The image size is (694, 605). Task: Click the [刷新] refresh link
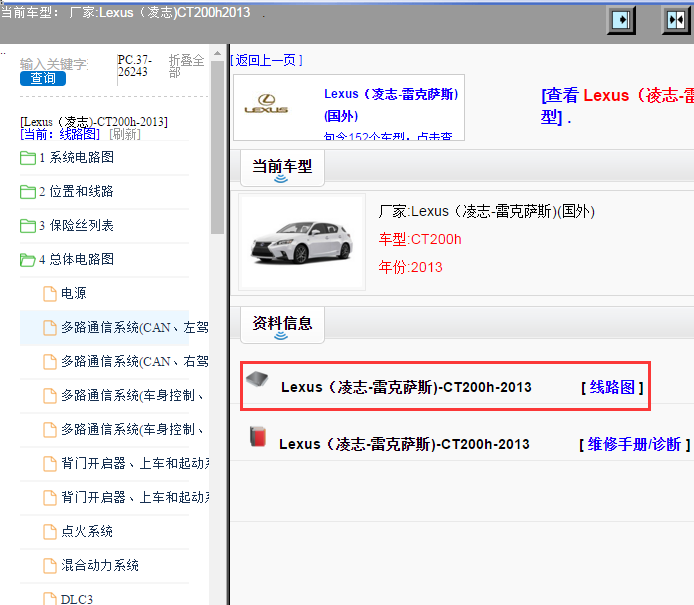pos(125,134)
